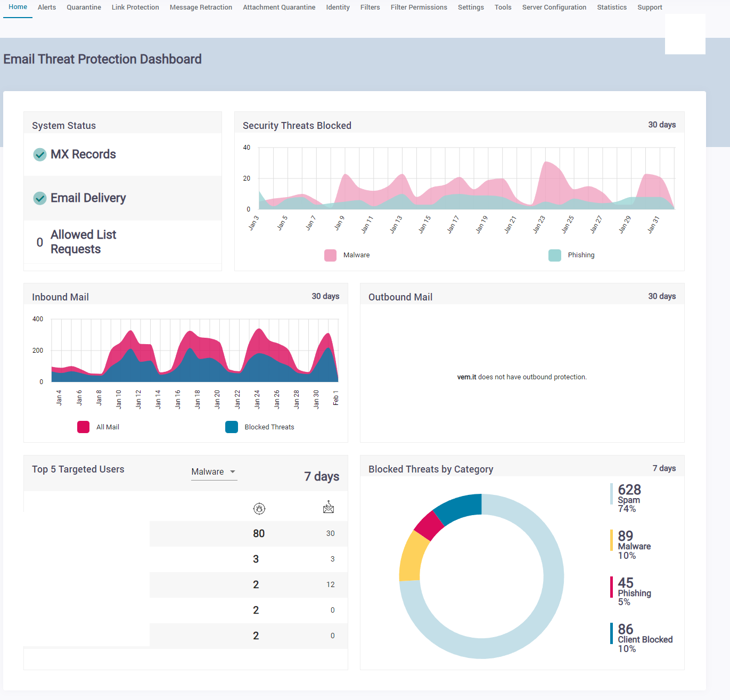The height and width of the screenshot is (700, 730).
Task: Open the Malware threat type dropdown
Action: (214, 472)
